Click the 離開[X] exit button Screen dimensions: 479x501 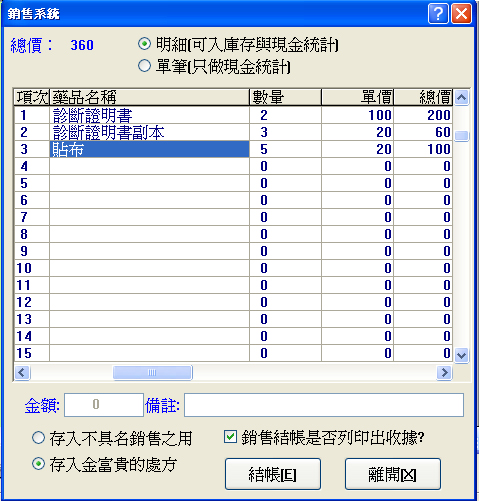[393, 474]
